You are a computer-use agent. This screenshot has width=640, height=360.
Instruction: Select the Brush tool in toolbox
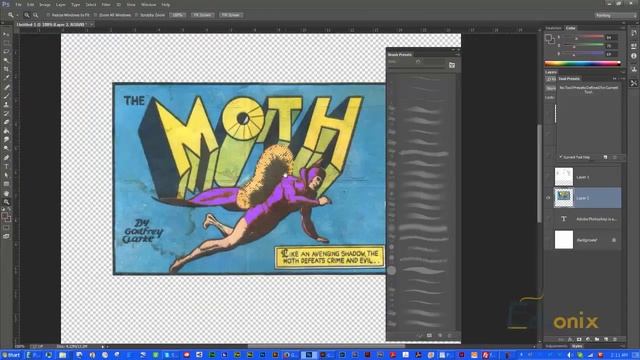pos(6,96)
